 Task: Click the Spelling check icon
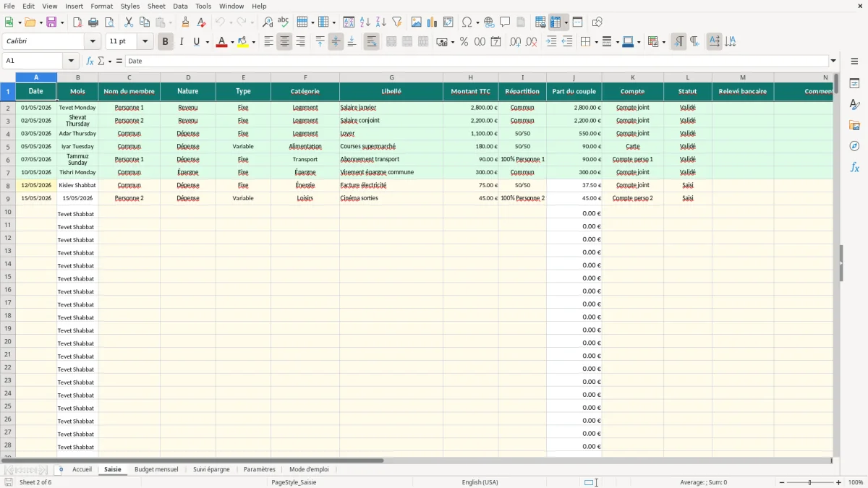pos(284,22)
